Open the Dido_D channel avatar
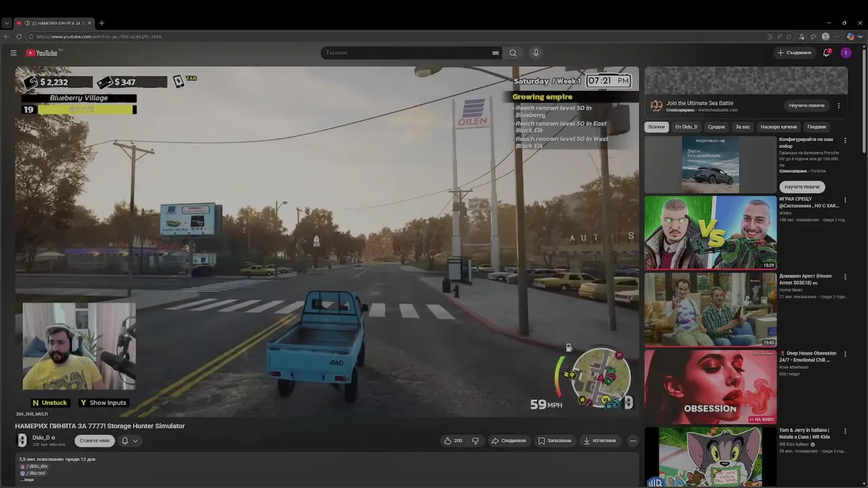The image size is (868, 488). pos(22,441)
